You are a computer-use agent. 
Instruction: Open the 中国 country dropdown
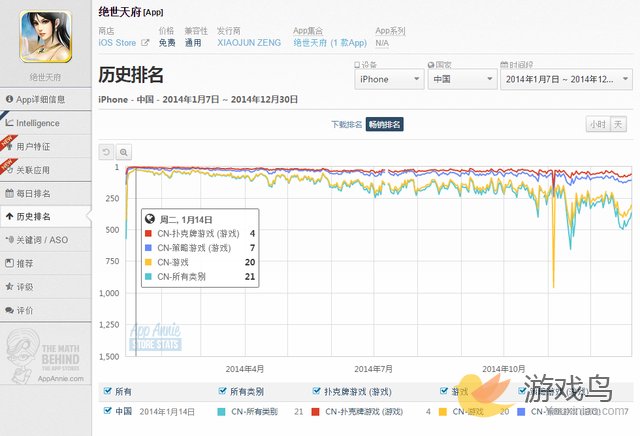pyautogui.click(x=462, y=79)
